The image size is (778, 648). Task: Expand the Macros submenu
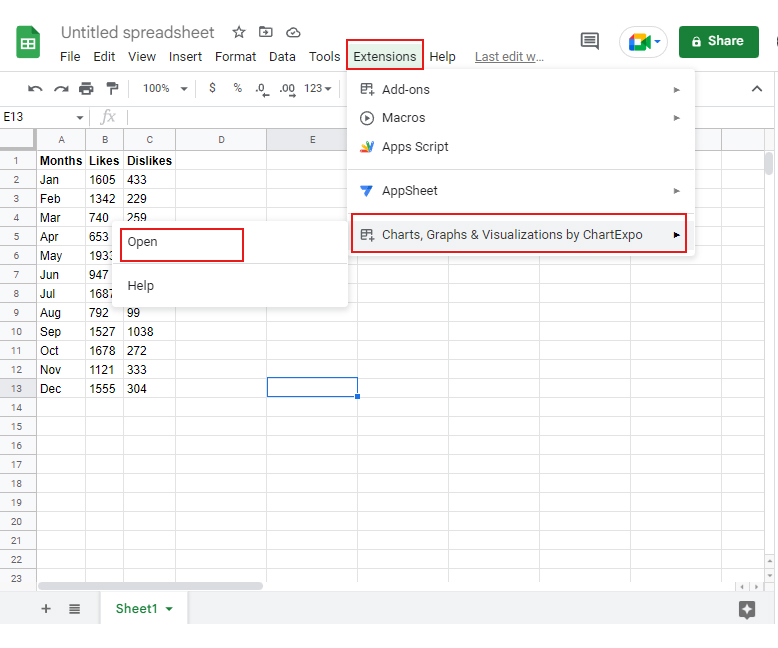[520, 118]
